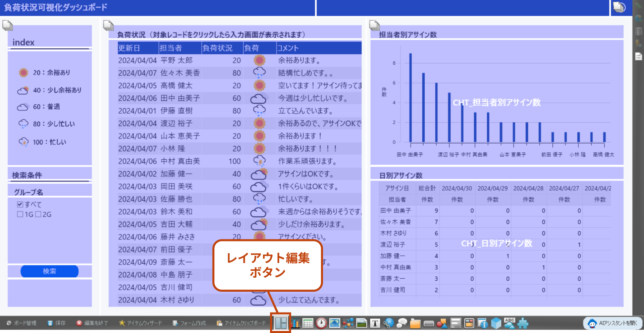Image resolution: width=644 pixels, height=333 pixels.
Task: Click the stacked pages icon in blue header
Action: pyautogui.click(x=619, y=7)
